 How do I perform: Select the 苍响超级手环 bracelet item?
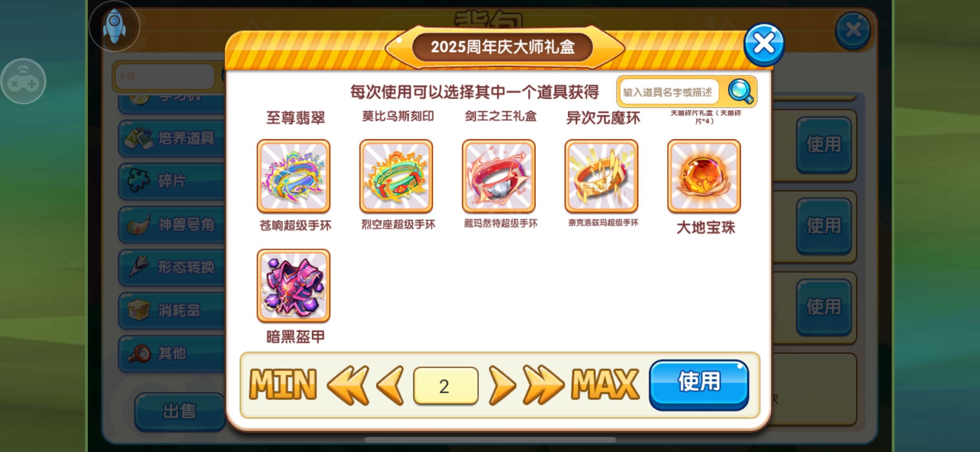[293, 176]
